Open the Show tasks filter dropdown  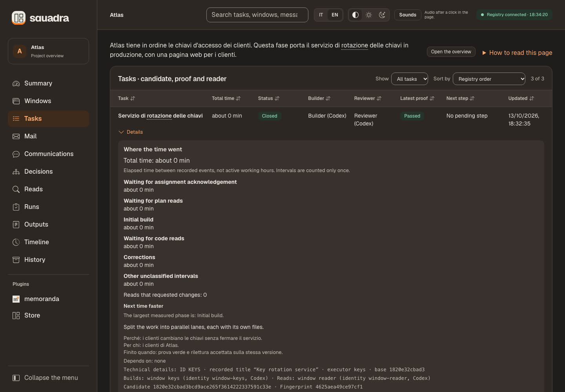point(410,79)
